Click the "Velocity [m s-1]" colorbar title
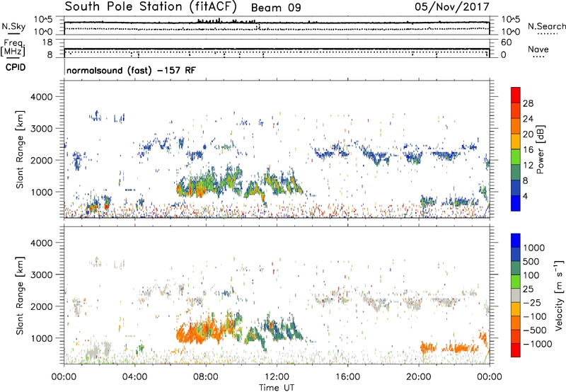Screen dimensions: 566x392 (x=559, y=295)
